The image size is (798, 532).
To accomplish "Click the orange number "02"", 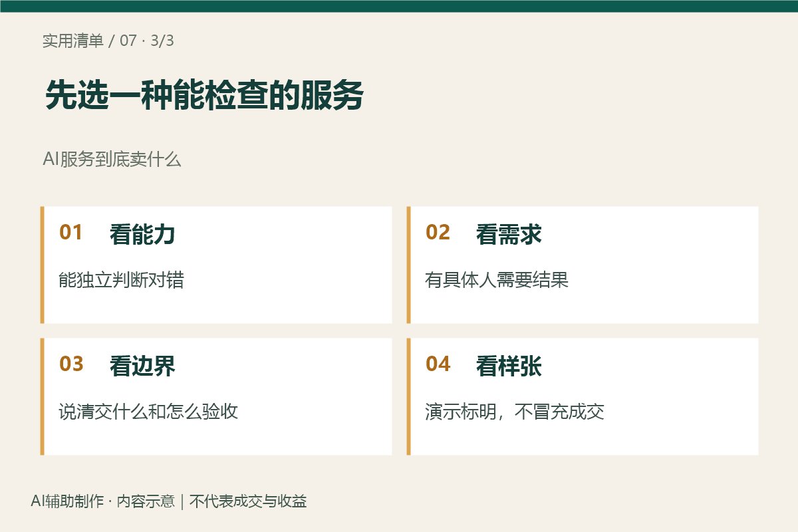I will coord(438,233).
